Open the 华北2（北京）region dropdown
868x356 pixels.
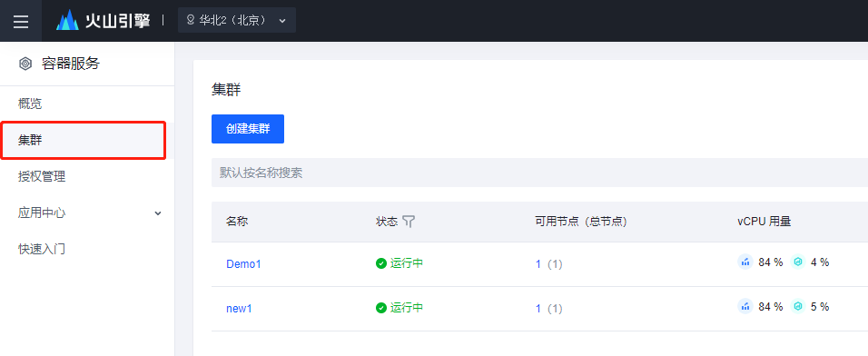pyautogui.click(x=237, y=21)
